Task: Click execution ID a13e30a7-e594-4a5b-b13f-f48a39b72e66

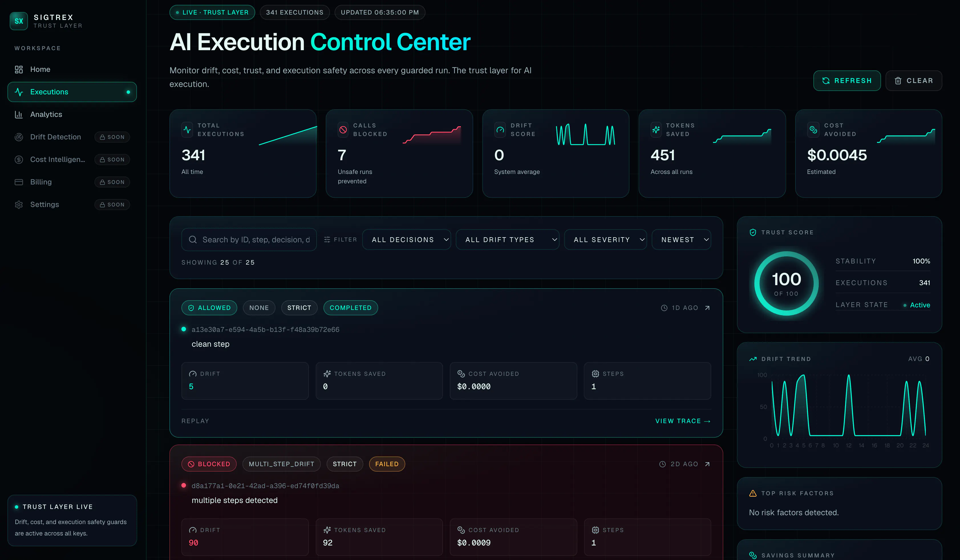Action: click(266, 330)
